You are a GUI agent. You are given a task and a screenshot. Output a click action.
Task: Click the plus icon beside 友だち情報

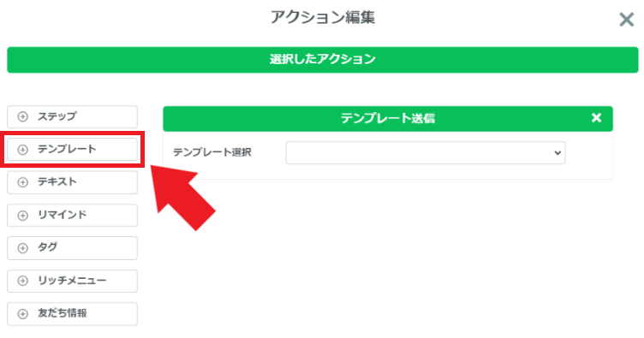[x=22, y=314]
